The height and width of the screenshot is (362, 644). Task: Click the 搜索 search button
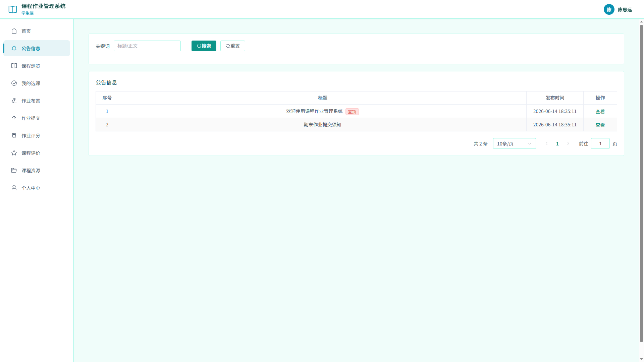204,46
